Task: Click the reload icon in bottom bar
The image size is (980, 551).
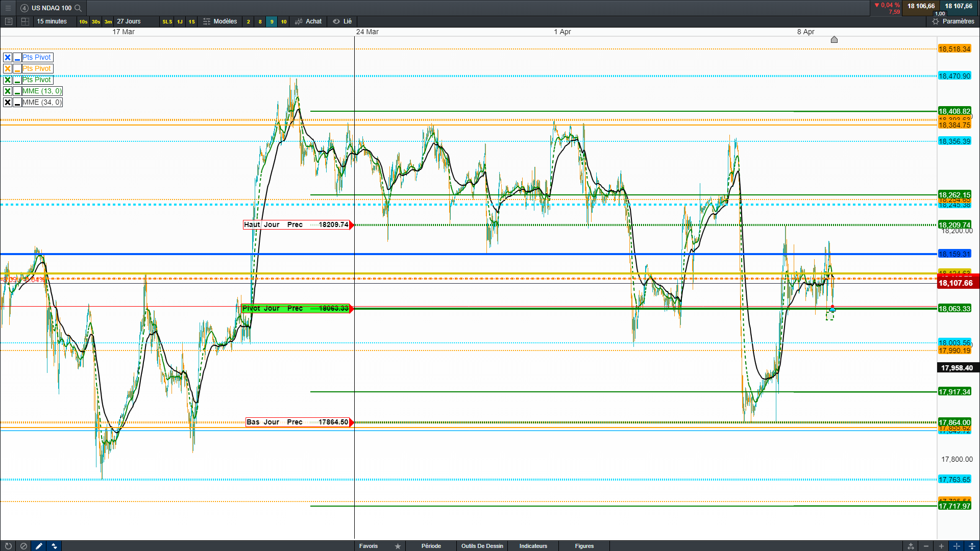Action: [8, 546]
